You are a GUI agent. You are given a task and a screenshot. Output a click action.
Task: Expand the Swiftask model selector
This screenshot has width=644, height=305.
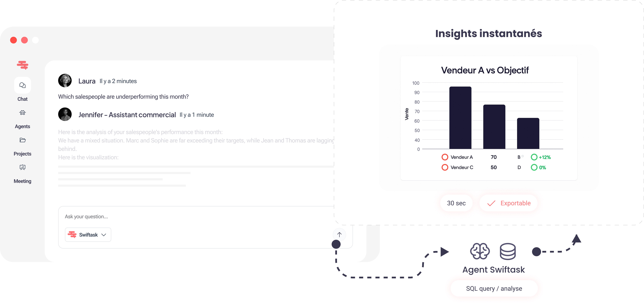click(x=88, y=235)
